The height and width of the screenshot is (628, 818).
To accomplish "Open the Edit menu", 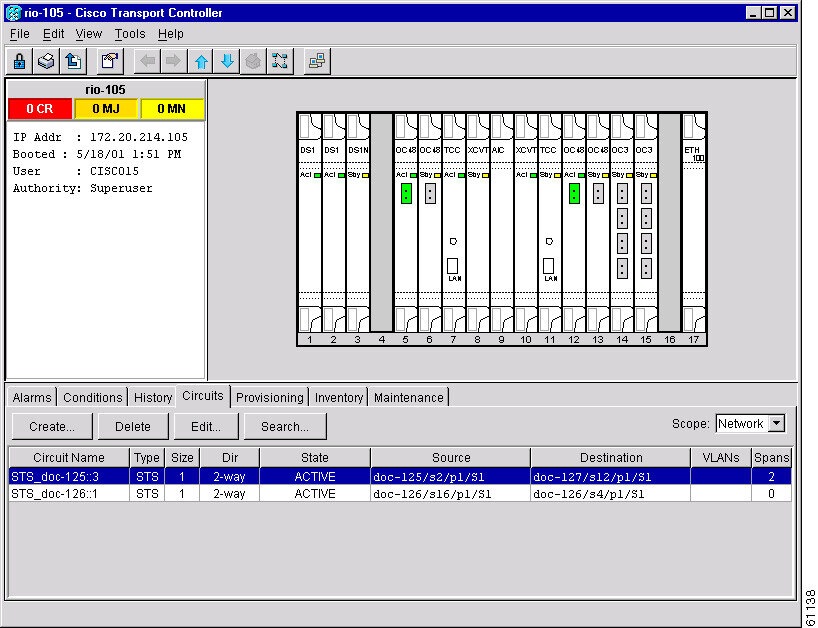I will tap(53, 34).
